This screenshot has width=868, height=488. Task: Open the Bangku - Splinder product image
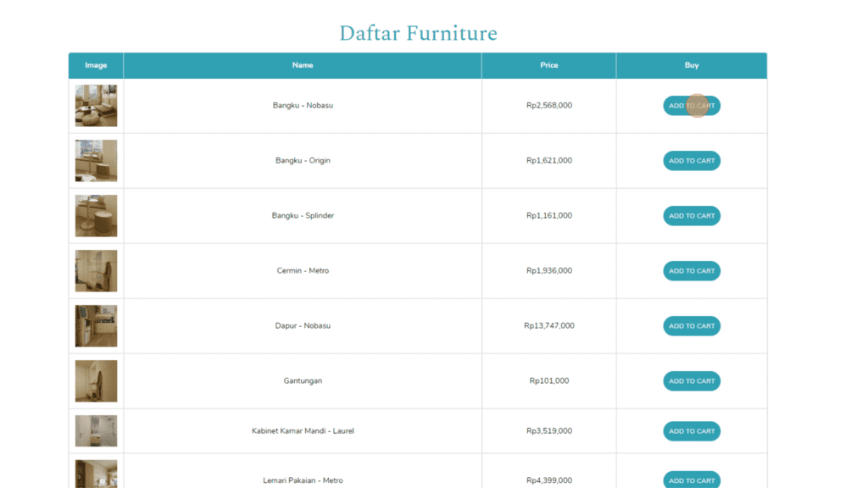point(96,216)
